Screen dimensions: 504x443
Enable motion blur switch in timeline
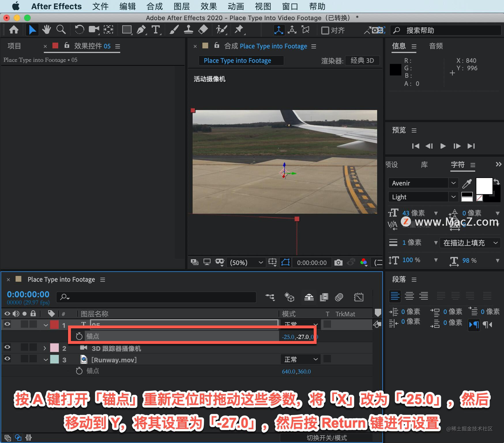(x=339, y=297)
